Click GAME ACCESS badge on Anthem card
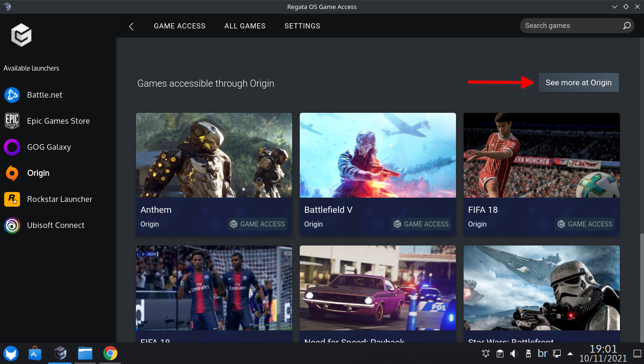Viewport: 644px width, 364px height. (258, 224)
